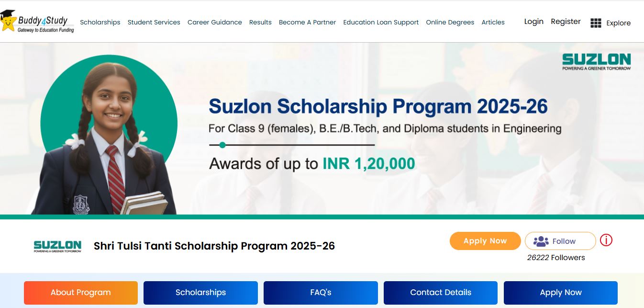Click the Suzlon logo beside the scholarship title

[x=57, y=246]
